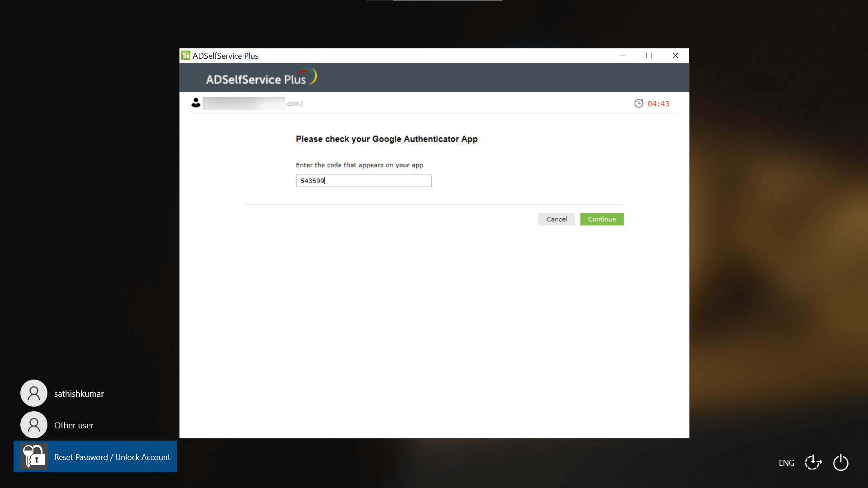Open the power options icon
Screen dimensions: 868x488
[840, 463]
